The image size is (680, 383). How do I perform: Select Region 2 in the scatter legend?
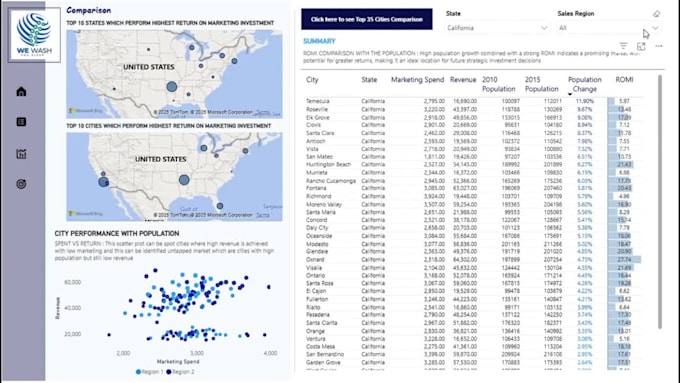point(180,372)
